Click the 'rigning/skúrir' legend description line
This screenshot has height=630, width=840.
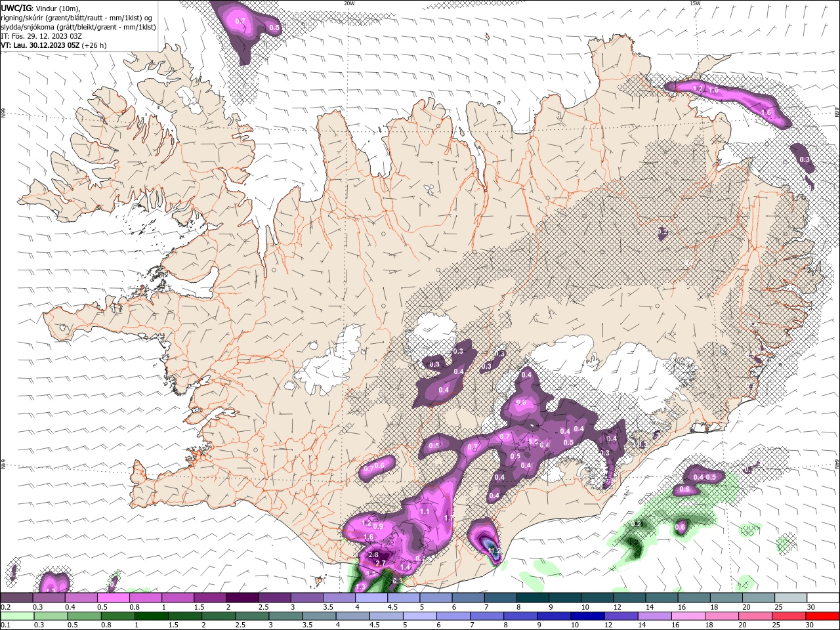77,18
